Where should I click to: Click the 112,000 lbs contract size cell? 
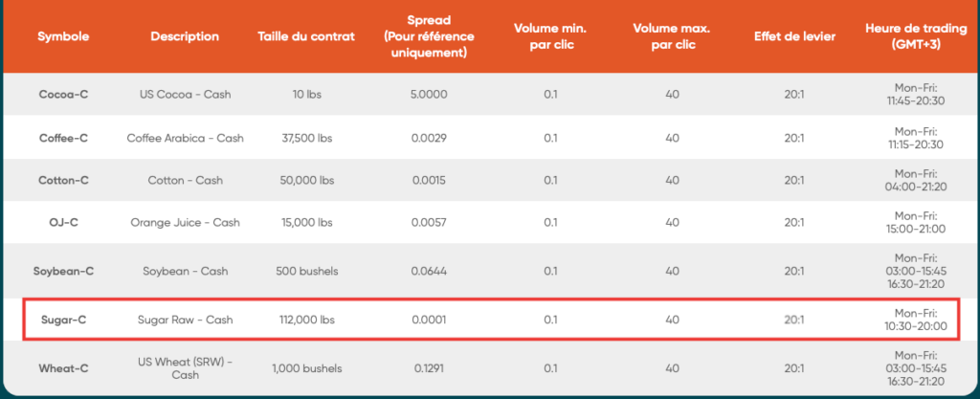306,320
